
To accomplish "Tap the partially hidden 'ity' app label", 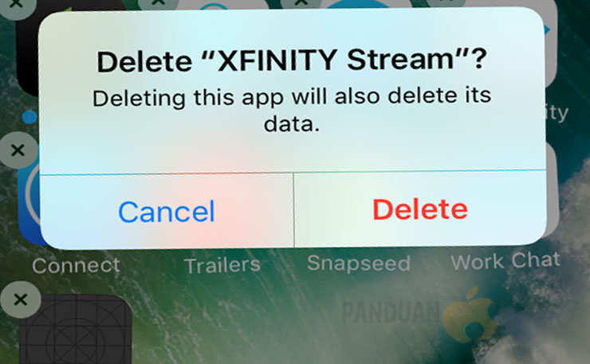I will point(557,113).
